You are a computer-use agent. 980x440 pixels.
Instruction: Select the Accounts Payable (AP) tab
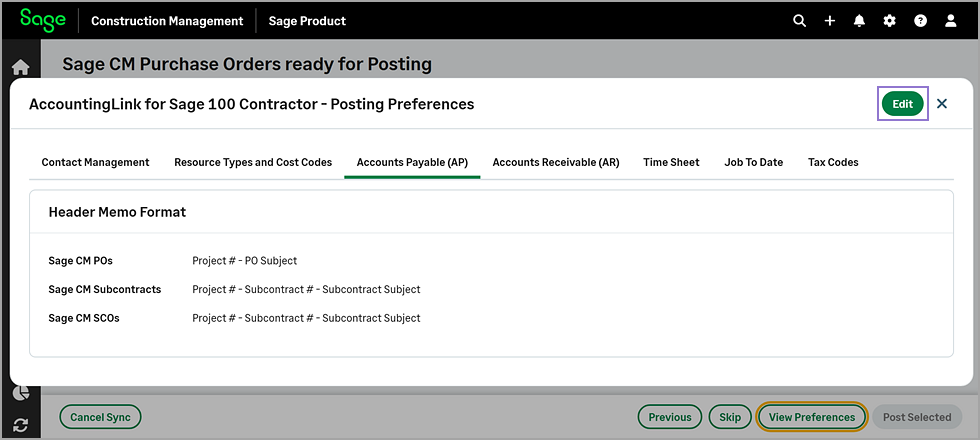(x=412, y=162)
